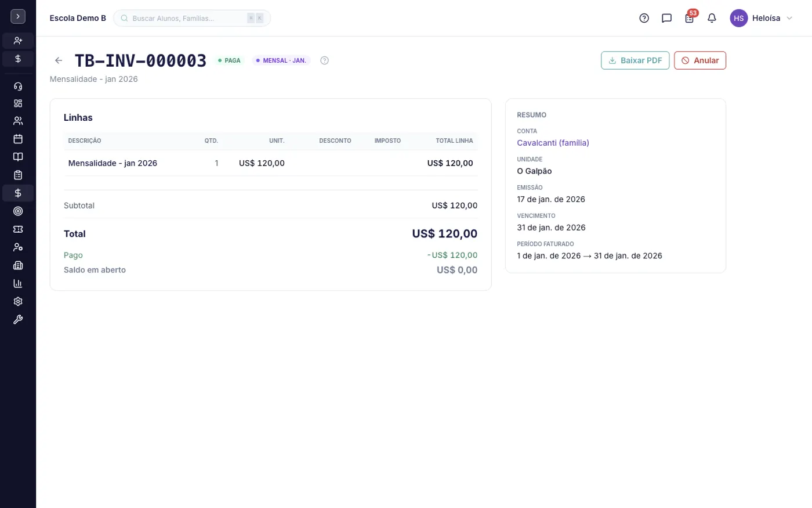
Task: Click the Escola Demo B school name
Action: point(78,18)
